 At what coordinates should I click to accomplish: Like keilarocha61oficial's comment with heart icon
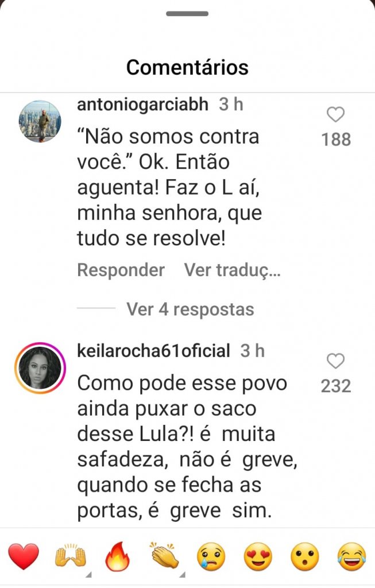point(335,361)
